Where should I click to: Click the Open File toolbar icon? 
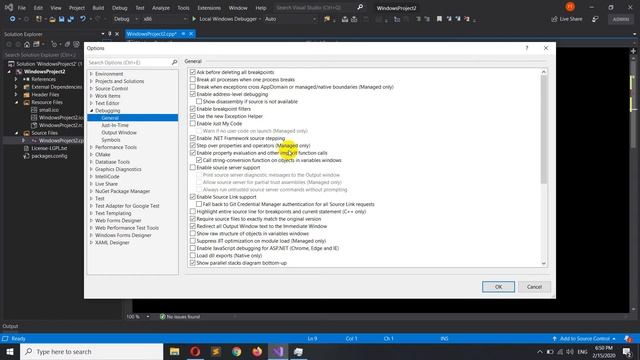click(52, 19)
